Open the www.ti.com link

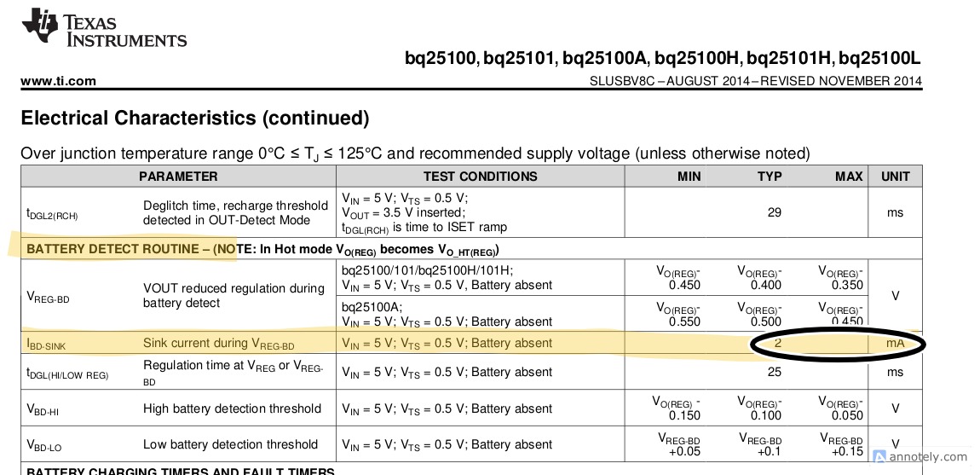[x=58, y=81]
